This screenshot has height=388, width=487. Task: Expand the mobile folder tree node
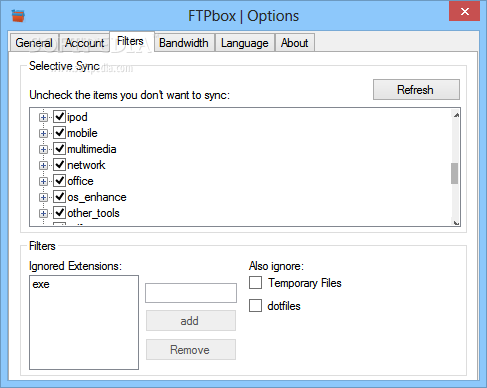[43, 133]
